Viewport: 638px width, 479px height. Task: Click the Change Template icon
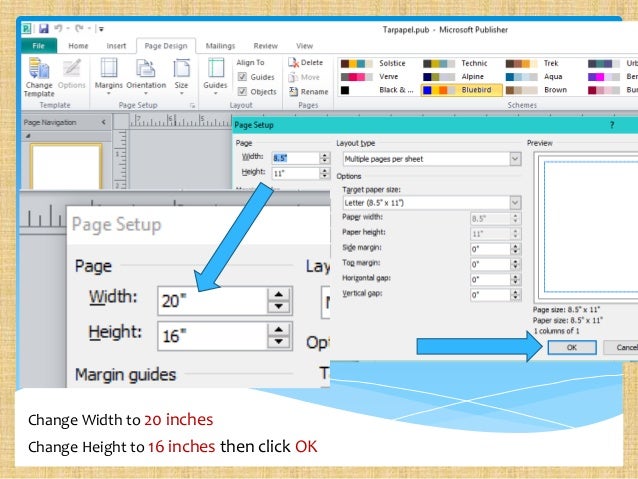pos(39,68)
